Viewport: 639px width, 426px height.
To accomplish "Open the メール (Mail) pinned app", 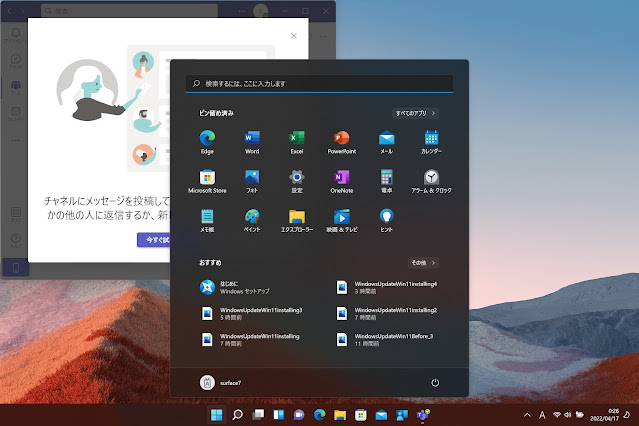I will tap(386, 142).
